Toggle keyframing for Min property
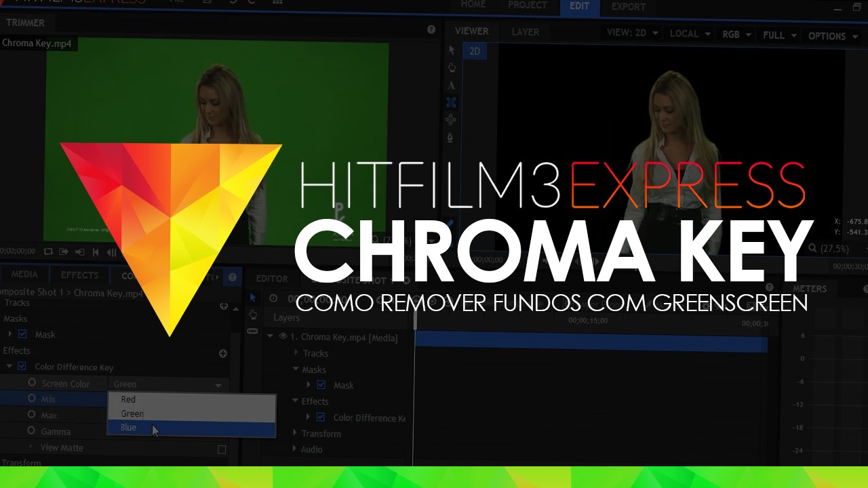The width and height of the screenshot is (868, 488). click(x=32, y=399)
